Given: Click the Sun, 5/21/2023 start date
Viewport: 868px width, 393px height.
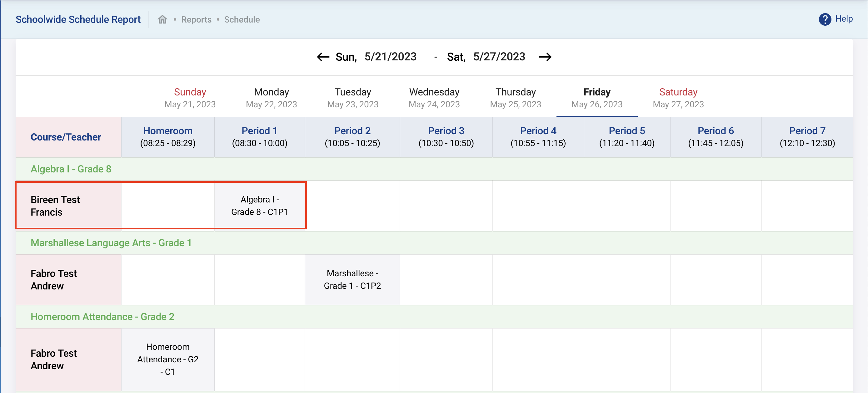Looking at the screenshot, I should pos(376,57).
